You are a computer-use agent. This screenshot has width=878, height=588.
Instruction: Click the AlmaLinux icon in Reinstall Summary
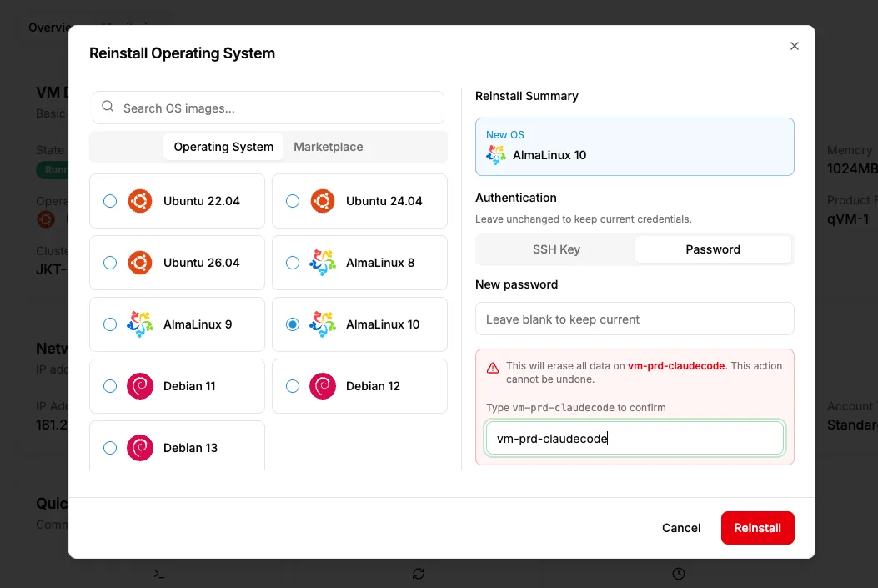(x=496, y=155)
